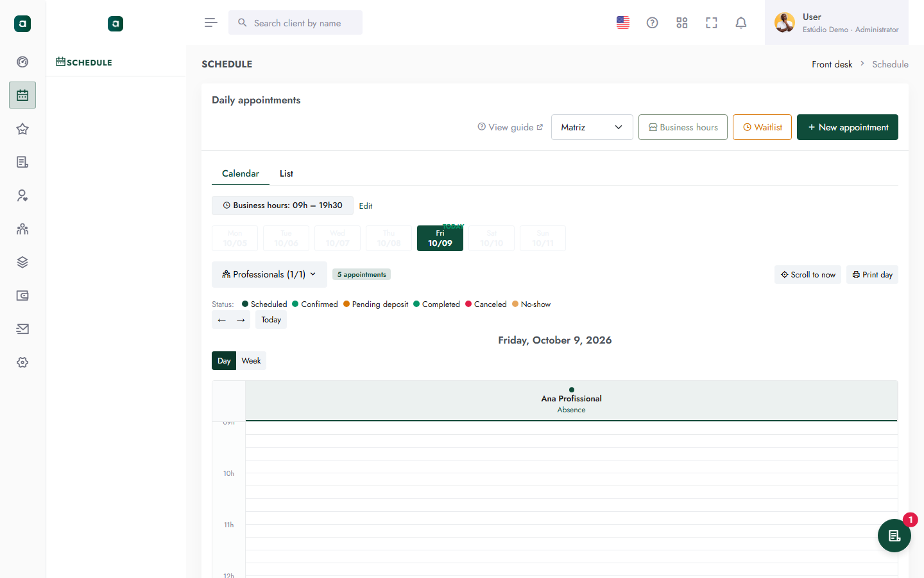Image resolution: width=924 pixels, height=578 pixels.
Task: Open the apps grid icon in header
Action: tap(682, 23)
